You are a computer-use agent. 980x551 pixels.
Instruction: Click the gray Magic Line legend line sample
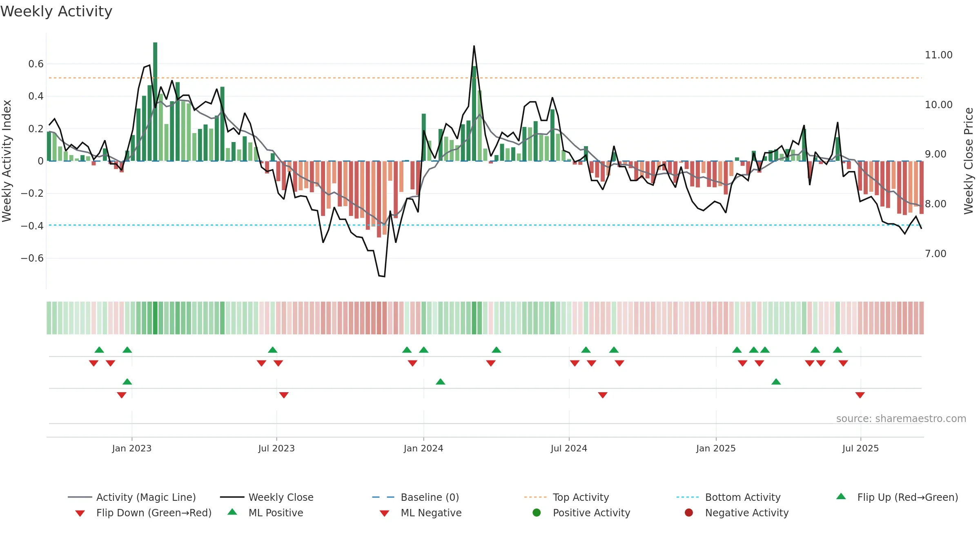[x=80, y=497]
